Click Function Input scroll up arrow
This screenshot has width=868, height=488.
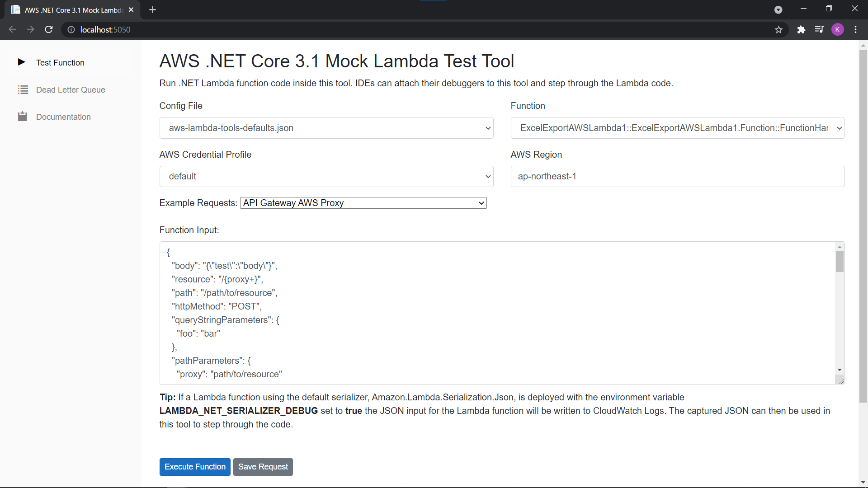tap(840, 247)
